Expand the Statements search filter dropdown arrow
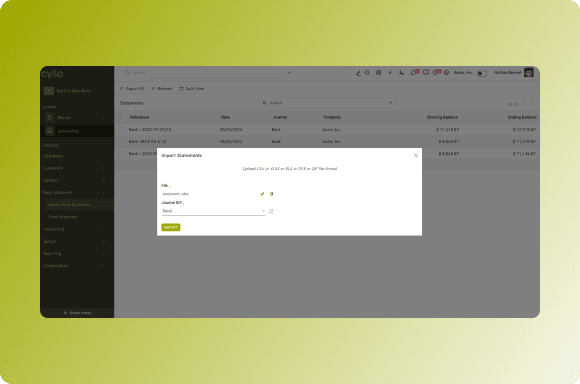Screen dimensions: 580x384 pyautogui.click(x=390, y=103)
